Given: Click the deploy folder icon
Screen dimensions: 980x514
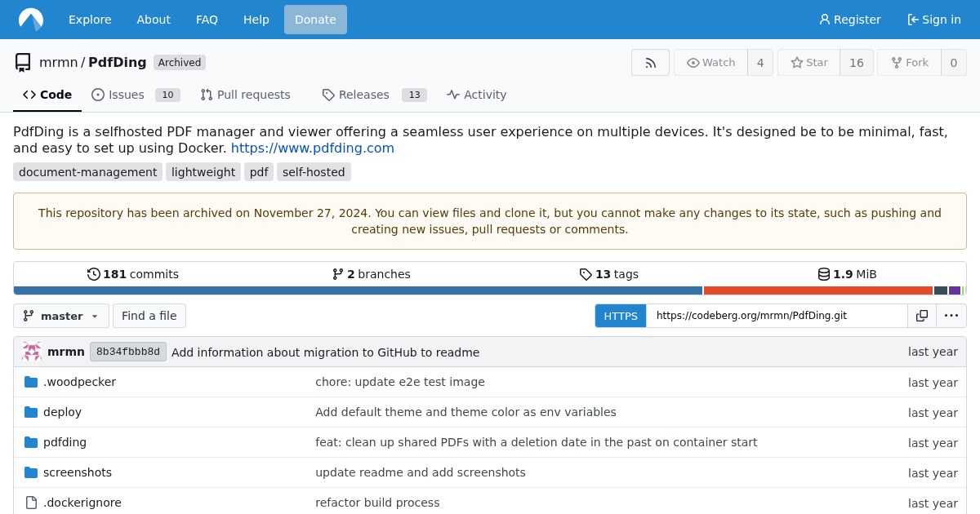Looking at the screenshot, I should pyautogui.click(x=31, y=412).
